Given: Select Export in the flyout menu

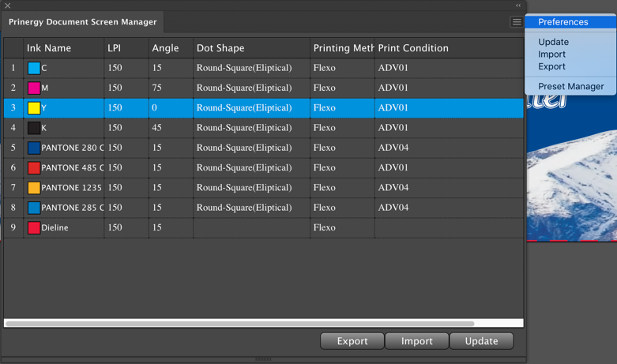Looking at the screenshot, I should click(x=551, y=66).
